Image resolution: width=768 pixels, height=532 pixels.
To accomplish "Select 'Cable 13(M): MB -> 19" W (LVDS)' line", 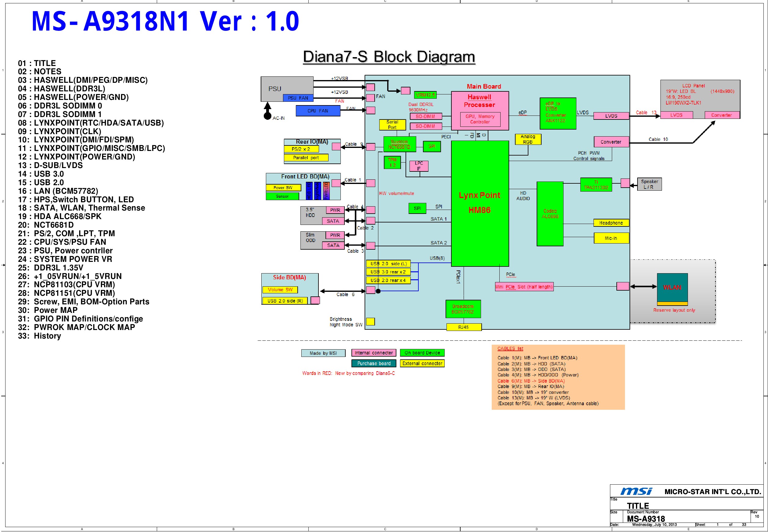I will pos(534,398).
